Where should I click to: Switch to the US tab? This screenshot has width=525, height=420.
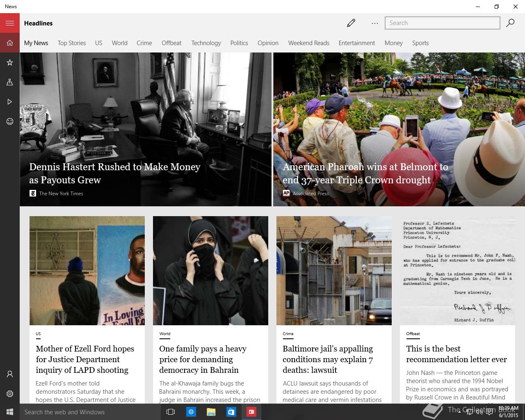(99, 43)
